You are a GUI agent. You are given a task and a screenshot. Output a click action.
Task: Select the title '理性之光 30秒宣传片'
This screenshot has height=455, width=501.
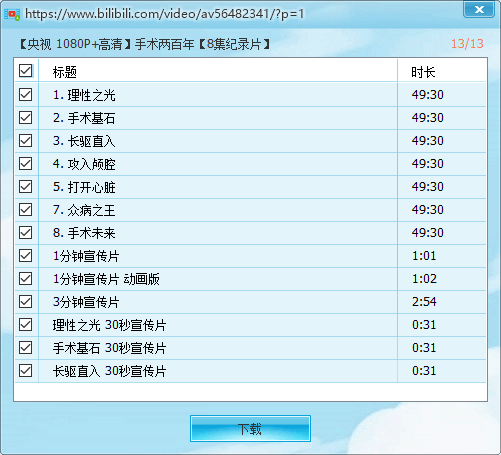(x=109, y=325)
